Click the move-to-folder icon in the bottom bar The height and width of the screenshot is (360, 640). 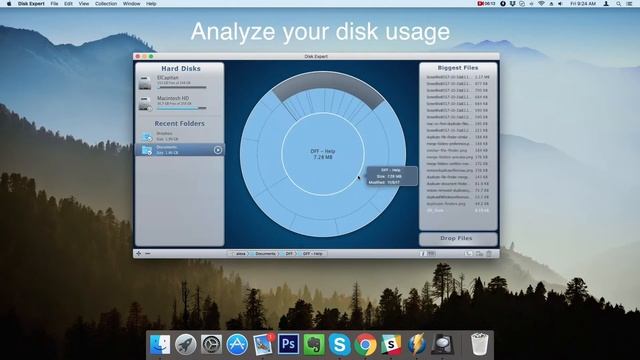click(479, 253)
